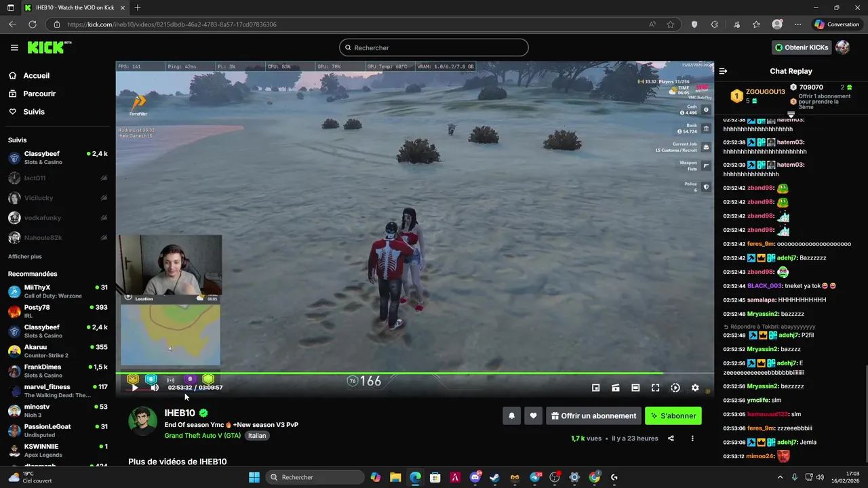Viewport: 868px width, 488px height.
Task: Open vodkafunky channel
Action: pyautogui.click(x=58, y=218)
